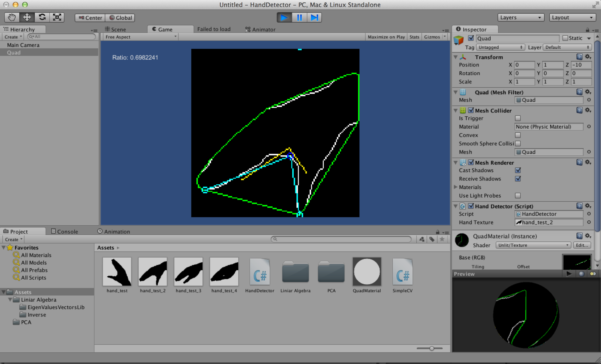Screen dimensions: 601x364
Task: Switch to the Scene tab
Action: [x=116, y=29]
